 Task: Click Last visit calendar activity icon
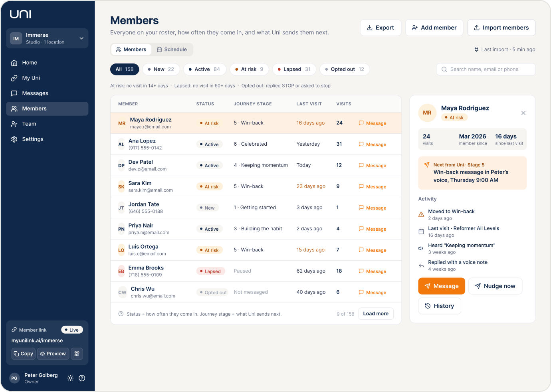[x=421, y=232]
